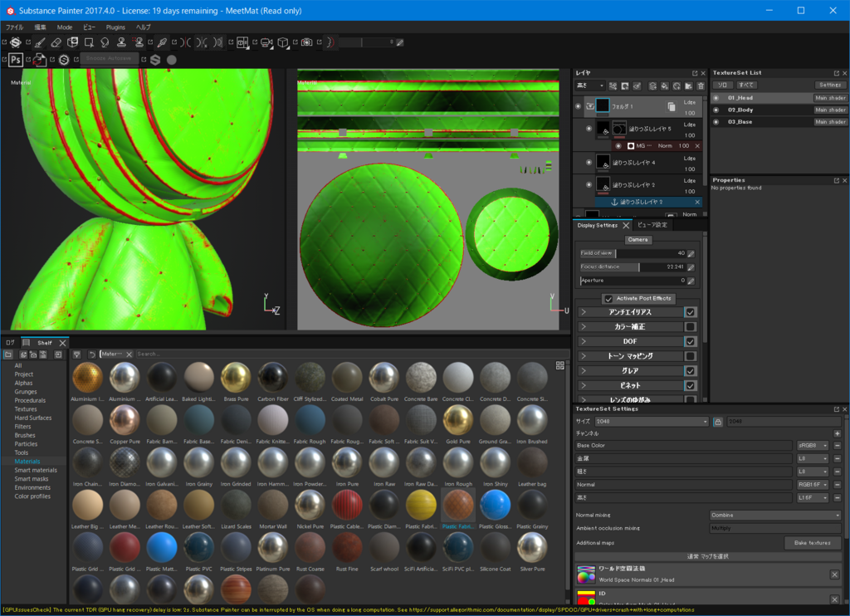Screen dimensions: 850x616
Task: Select the Clone stamp tool
Action: coord(121,42)
